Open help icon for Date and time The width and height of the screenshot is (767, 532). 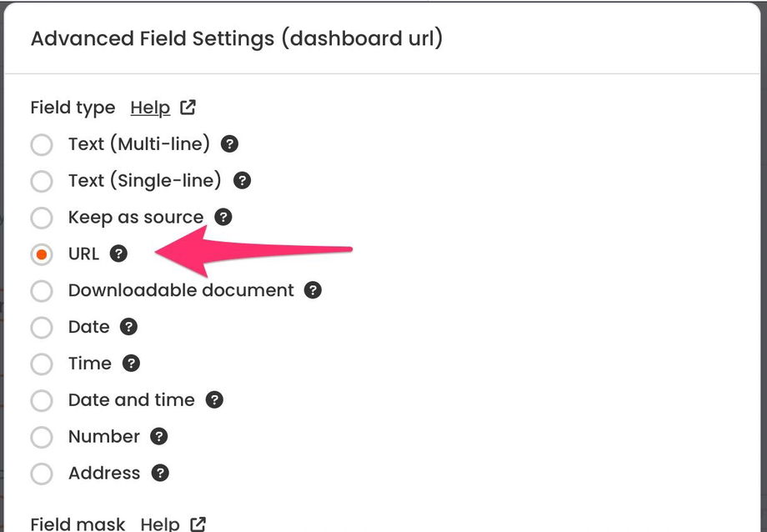pyautogui.click(x=213, y=400)
